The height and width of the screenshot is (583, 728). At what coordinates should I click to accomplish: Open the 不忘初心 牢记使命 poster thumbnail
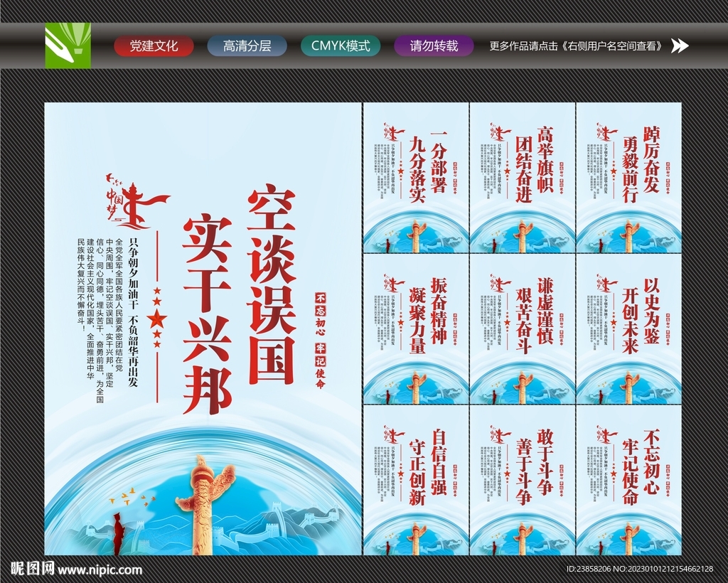click(x=629, y=480)
